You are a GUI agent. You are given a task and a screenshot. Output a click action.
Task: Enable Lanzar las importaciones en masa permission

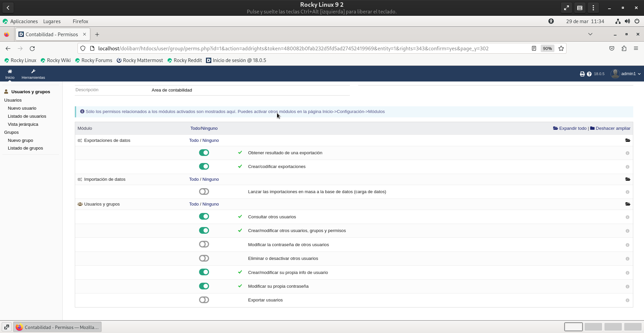point(204,192)
